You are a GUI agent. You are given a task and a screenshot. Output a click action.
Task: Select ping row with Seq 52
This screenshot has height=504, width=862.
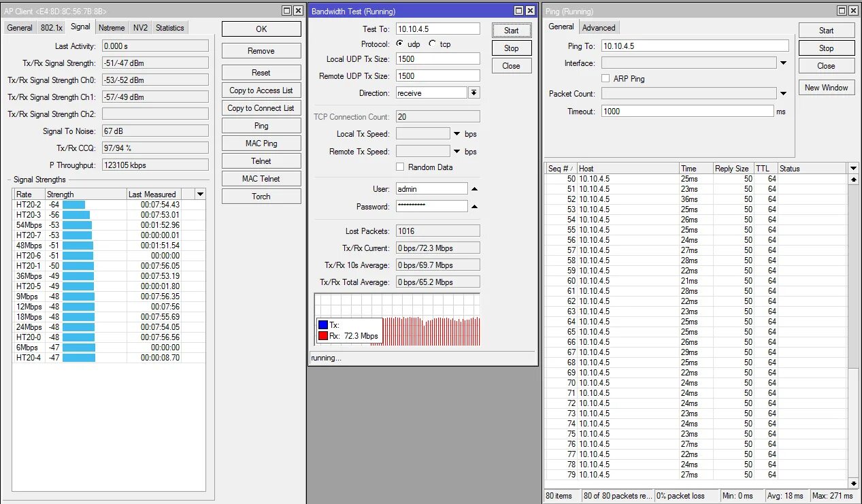(696, 199)
